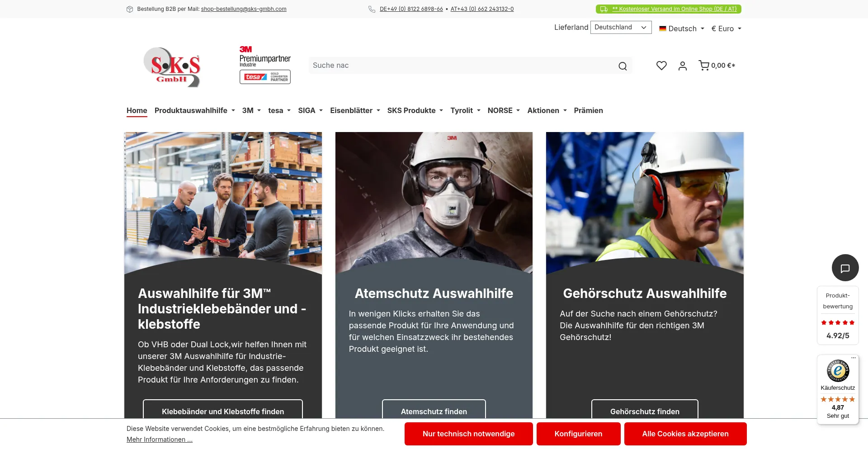Select the Prämien menu item
Viewport: 868px width, 449px height.
click(588, 110)
